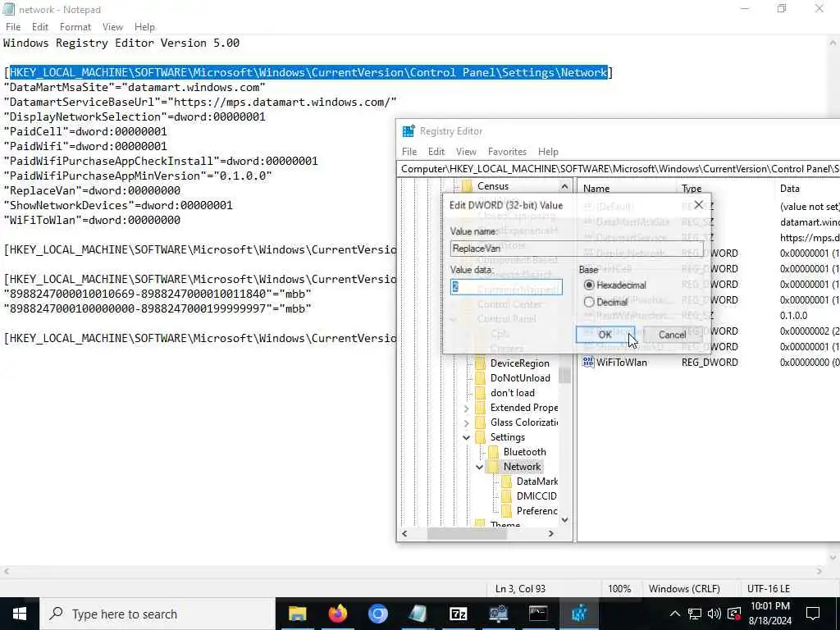This screenshot has width=840, height=630.
Task: Click the Value data input field
Action: click(x=506, y=286)
